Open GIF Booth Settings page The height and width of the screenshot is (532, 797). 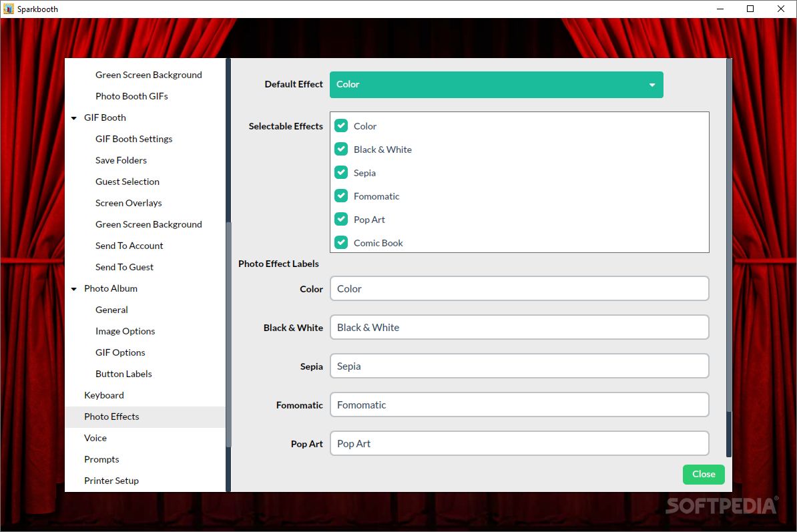134,139
